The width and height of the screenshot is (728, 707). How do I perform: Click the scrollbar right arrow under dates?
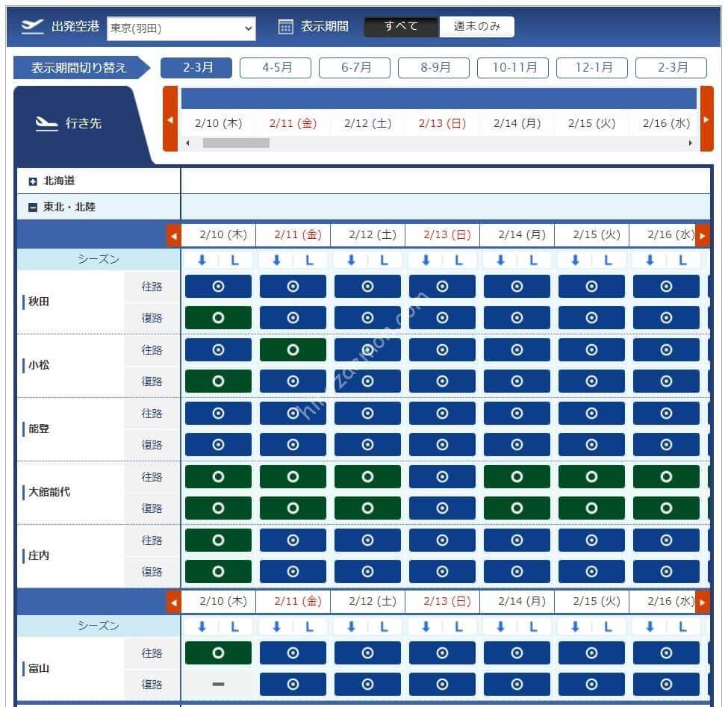691,143
